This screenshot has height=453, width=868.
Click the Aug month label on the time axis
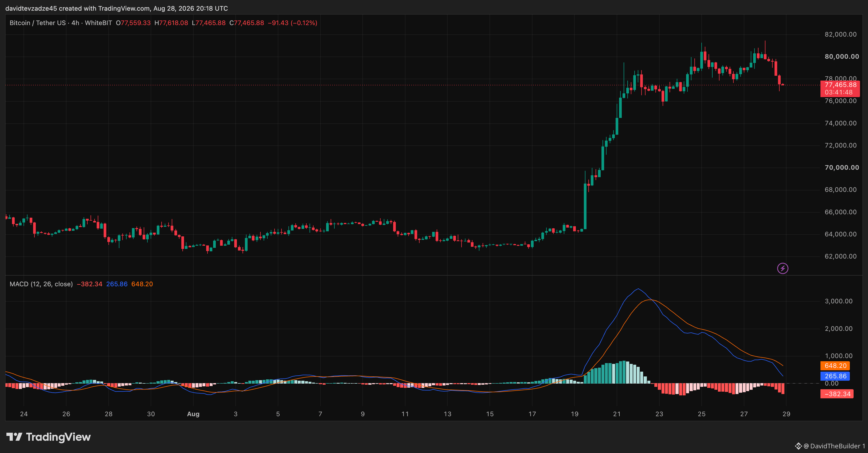(x=193, y=414)
